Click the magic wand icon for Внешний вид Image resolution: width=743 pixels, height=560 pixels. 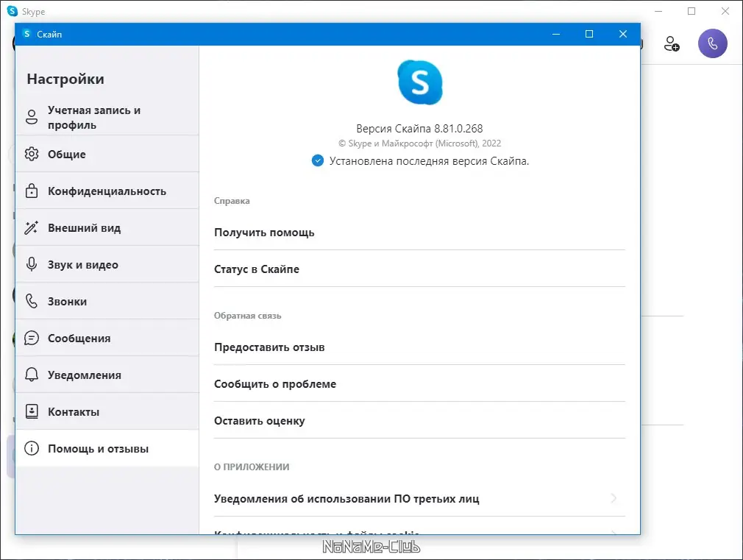tap(32, 227)
